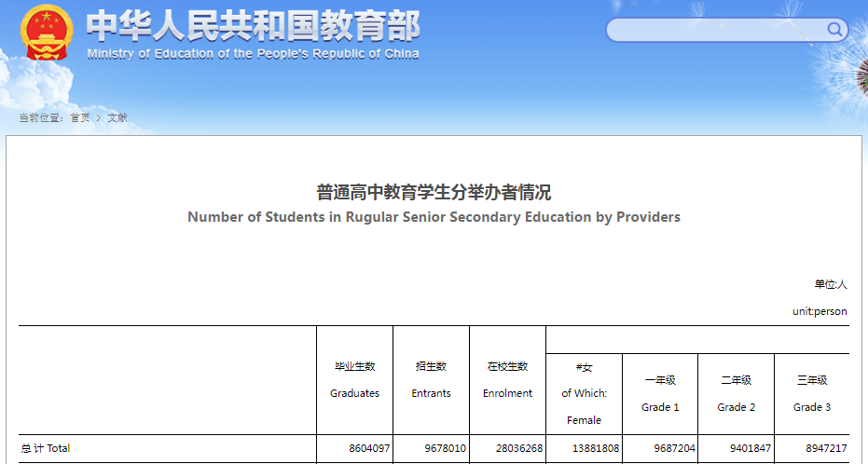Image resolution: width=868 pixels, height=464 pixels.
Task: Click the Chinese ministry title 中华人民共和国教育部
Action: click(253, 25)
